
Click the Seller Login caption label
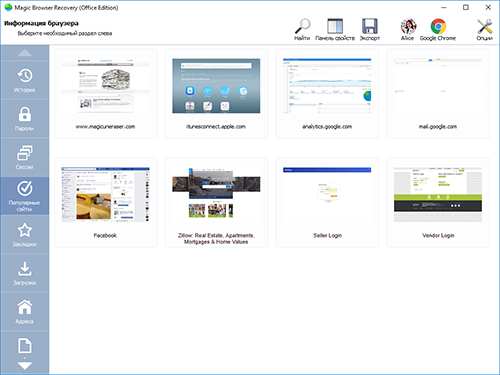pyautogui.click(x=327, y=235)
